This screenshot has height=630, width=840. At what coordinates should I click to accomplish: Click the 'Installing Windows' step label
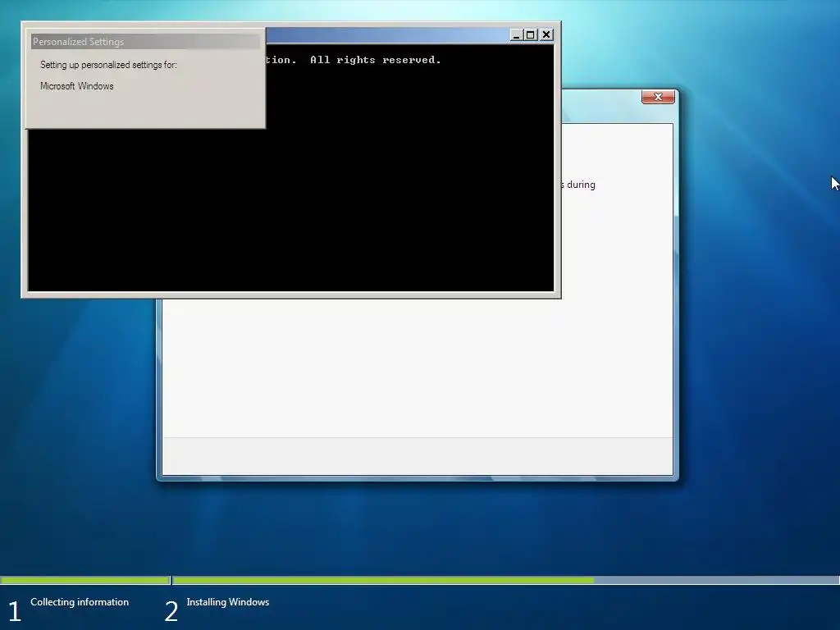(x=228, y=602)
